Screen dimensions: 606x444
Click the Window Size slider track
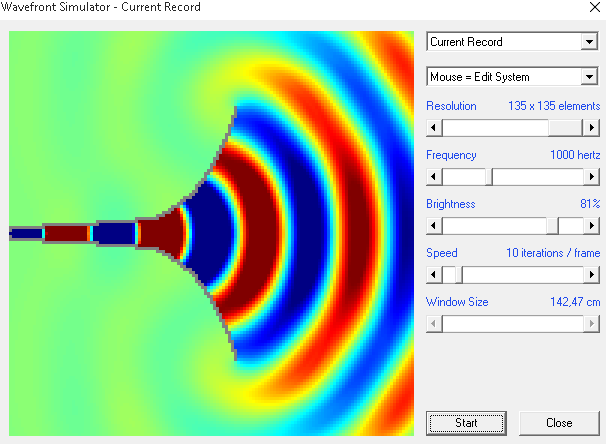pos(512,323)
